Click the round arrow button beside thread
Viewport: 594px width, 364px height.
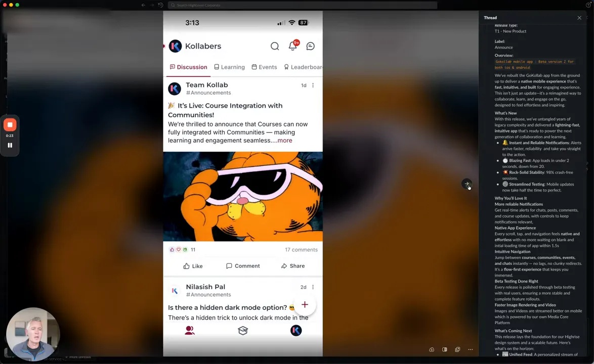(x=466, y=184)
